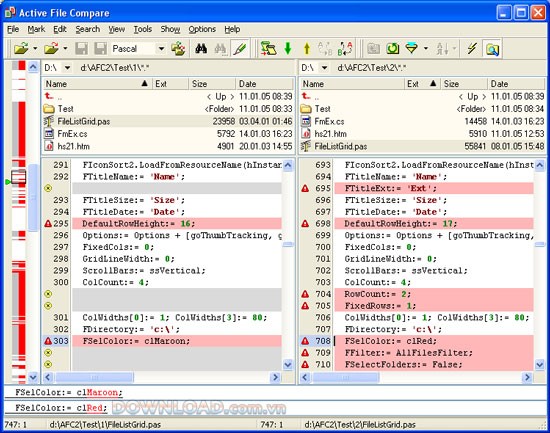Click the filter funnel toolbar icon
The height and width of the screenshot is (433, 550).
pyautogui.click(x=411, y=48)
